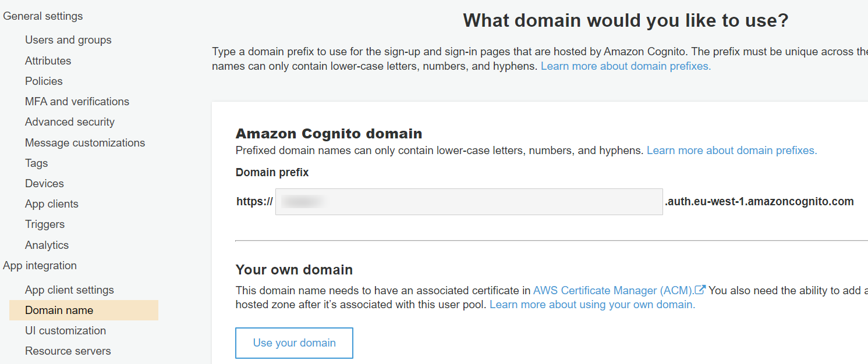This screenshot has width=868, height=364.
Task: Click Learn more about using your own domain
Action: click(592, 304)
